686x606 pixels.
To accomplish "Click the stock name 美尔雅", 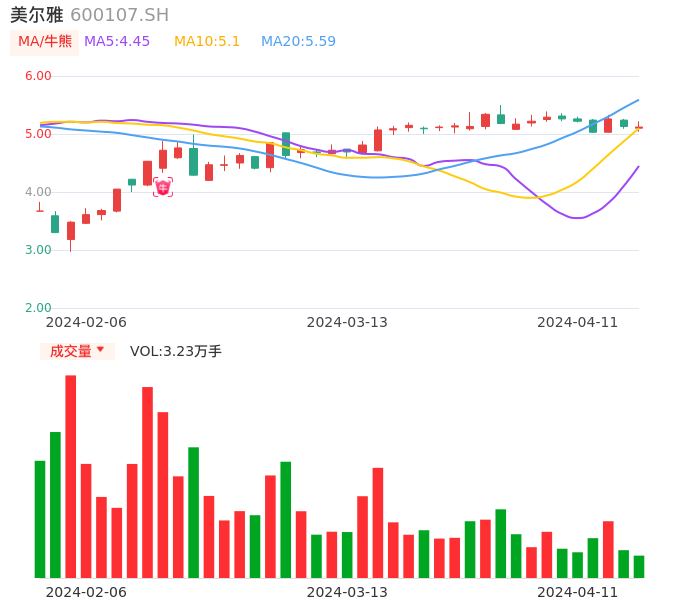I will click(37, 15).
